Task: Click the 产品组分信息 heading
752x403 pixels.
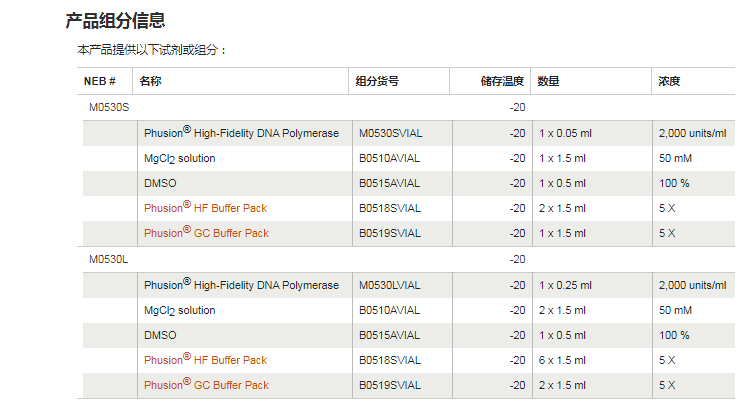Action: [115, 20]
